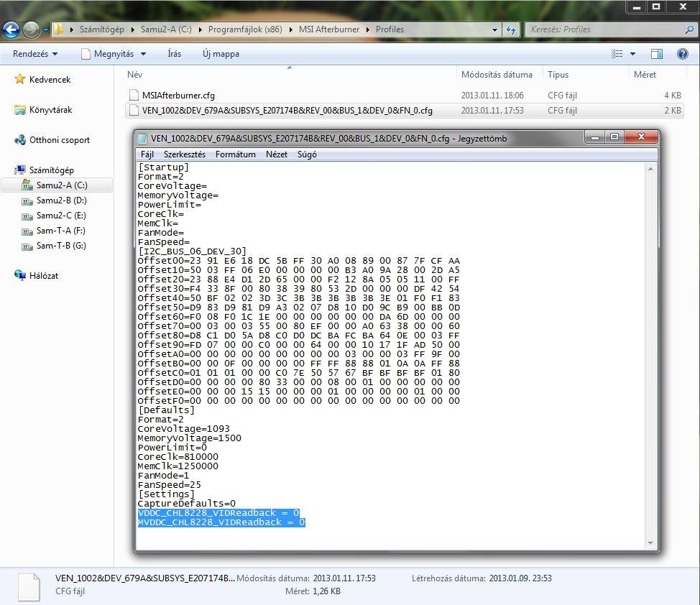The width and height of the screenshot is (700, 605).
Task: Click MSI Afterburner in the breadcrumb
Action: click(x=329, y=29)
